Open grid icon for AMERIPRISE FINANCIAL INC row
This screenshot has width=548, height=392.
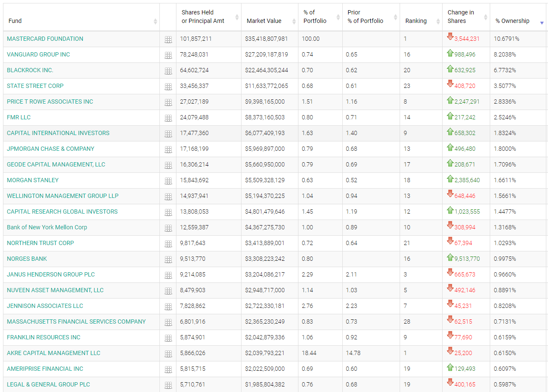coord(168,369)
